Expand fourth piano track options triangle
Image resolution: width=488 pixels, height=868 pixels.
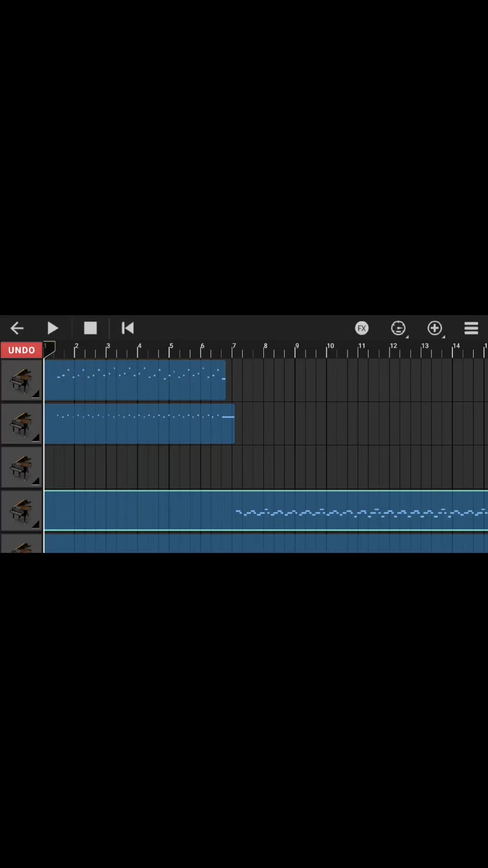pyautogui.click(x=36, y=524)
